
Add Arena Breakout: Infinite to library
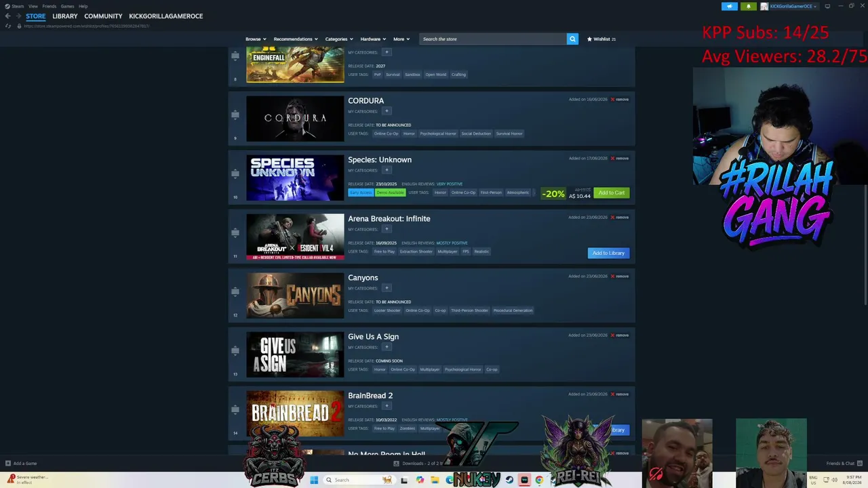608,253
